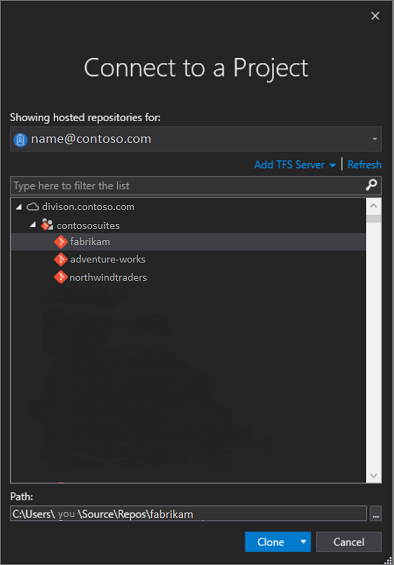This screenshot has height=565, width=394.
Task: Collapse the contososuites project node
Action: tap(33, 225)
